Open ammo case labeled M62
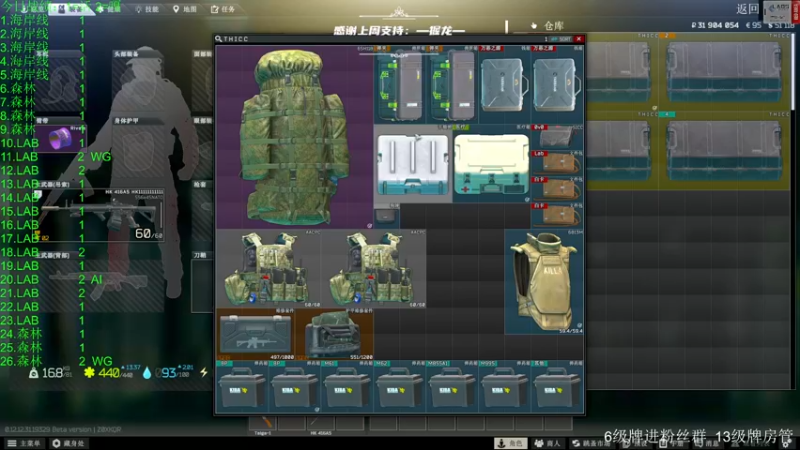Viewport: 800px width, 450px height. point(400,387)
